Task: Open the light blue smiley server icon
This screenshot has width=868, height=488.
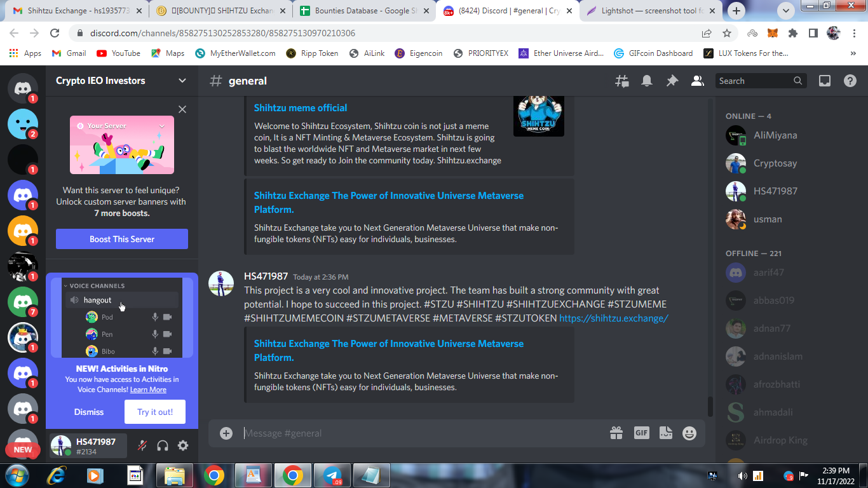Action: [23, 124]
